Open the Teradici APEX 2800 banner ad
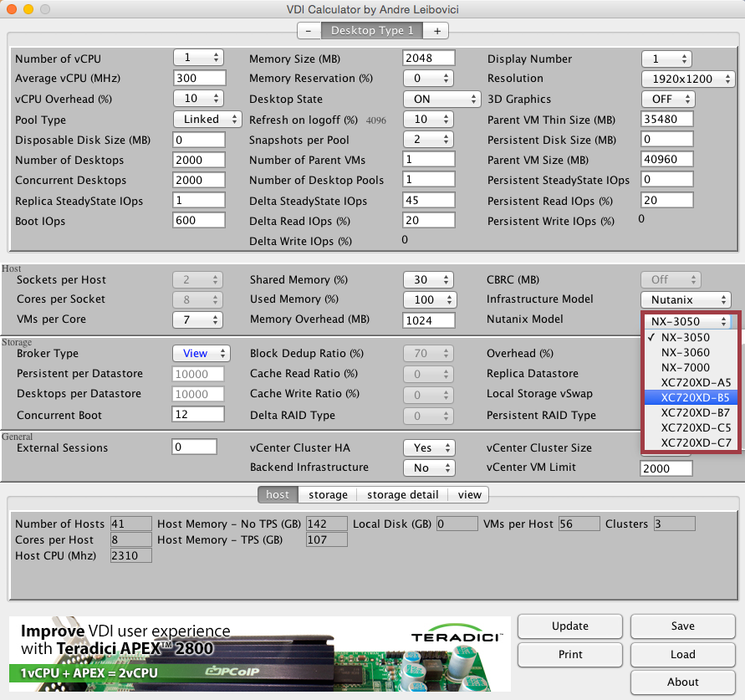745x700 pixels. coord(260,654)
